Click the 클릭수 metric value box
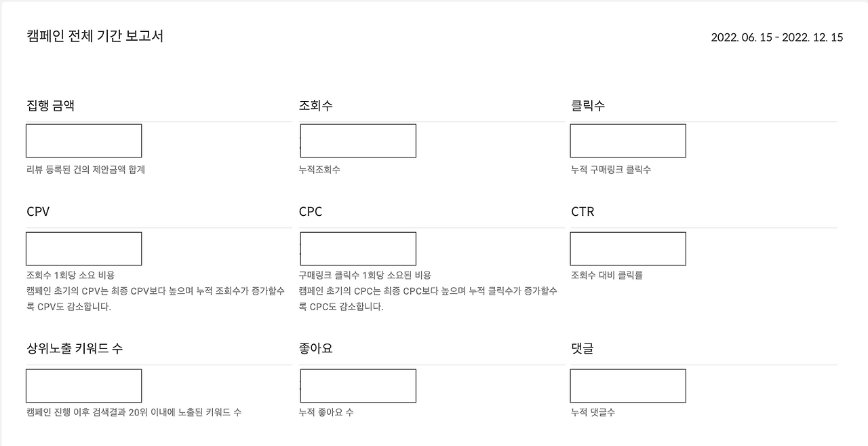 (x=627, y=141)
